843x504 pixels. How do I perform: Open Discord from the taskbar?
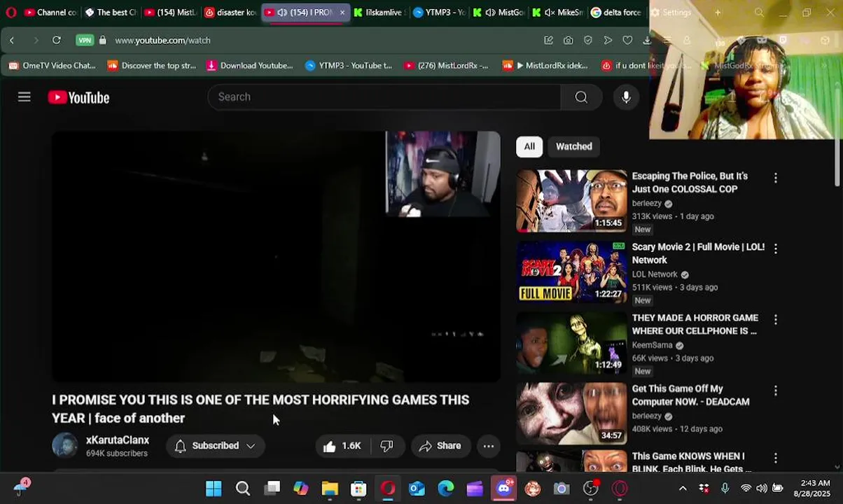click(504, 489)
